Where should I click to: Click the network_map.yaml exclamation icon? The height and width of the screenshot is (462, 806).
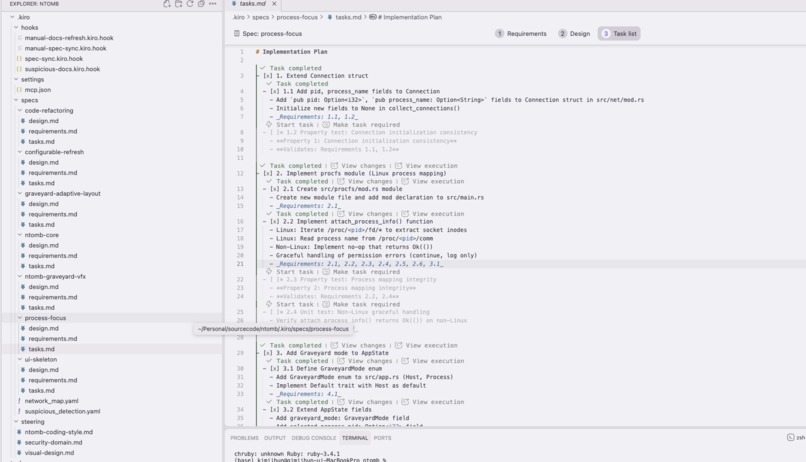(19, 401)
